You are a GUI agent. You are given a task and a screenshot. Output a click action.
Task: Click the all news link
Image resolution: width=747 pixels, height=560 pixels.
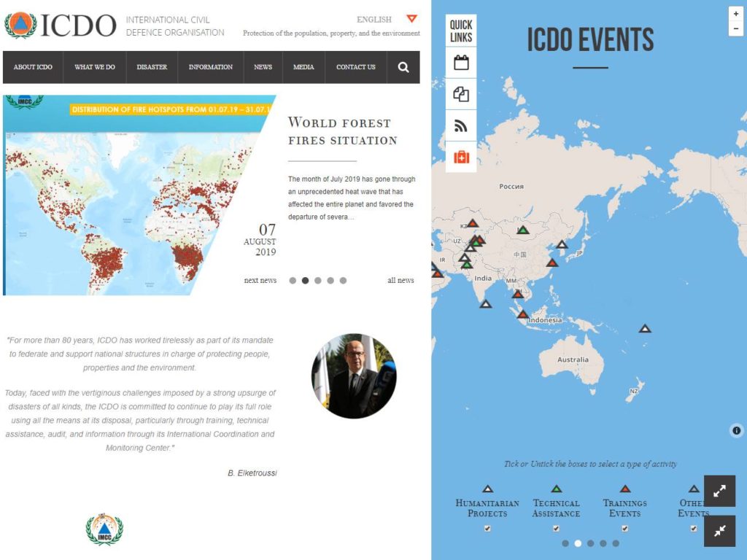click(400, 281)
